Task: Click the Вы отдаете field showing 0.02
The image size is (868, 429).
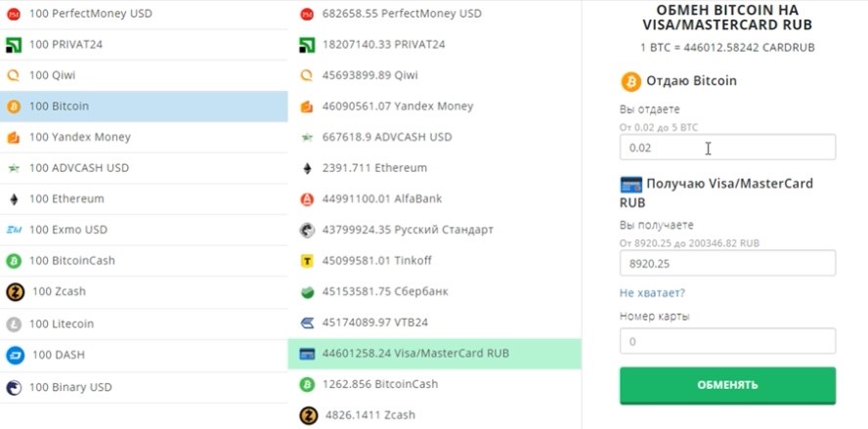Action: (727, 148)
